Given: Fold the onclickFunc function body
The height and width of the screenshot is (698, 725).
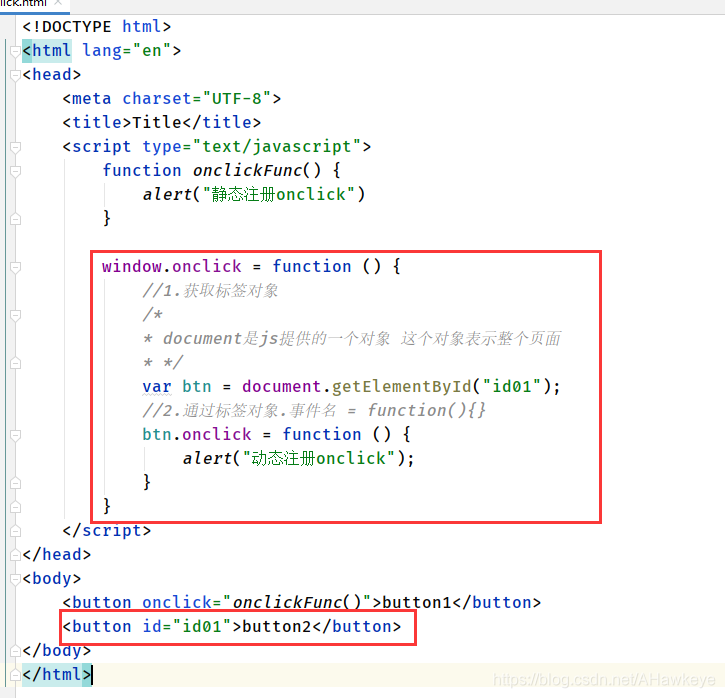Looking at the screenshot, I should (x=15, y=171).
